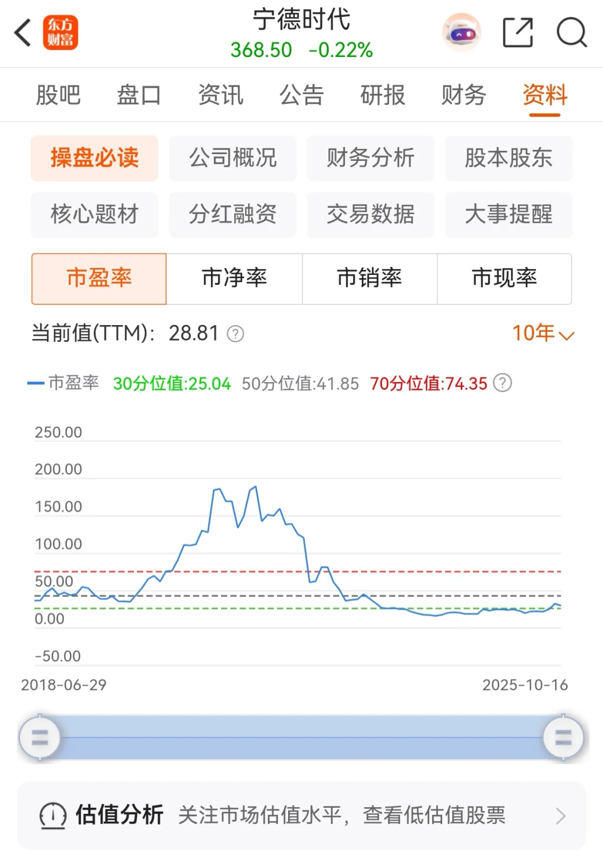Tap the 50分位值:41.85 label
Screen dimensions: 603x868
300,384
